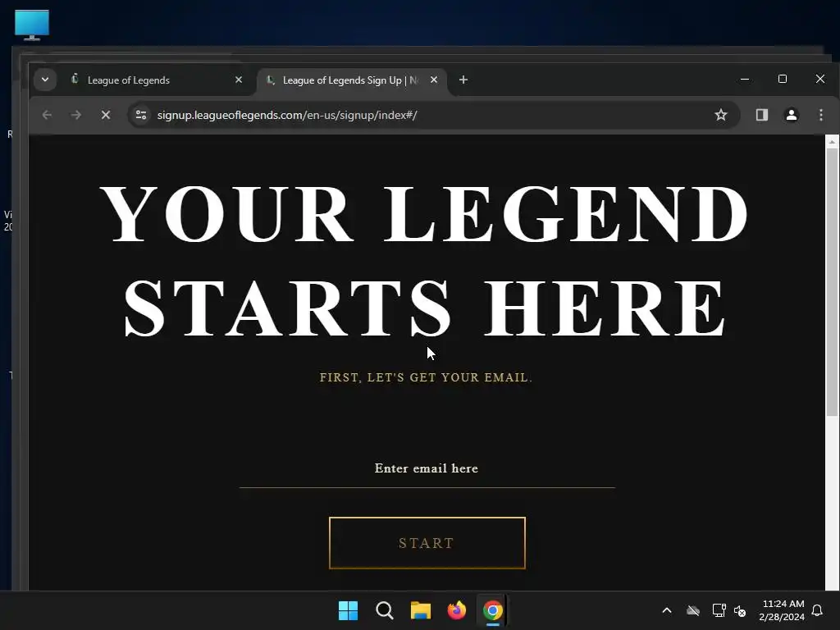Click the scrollbar up arrow
The image size is (840, 630).
click(x=832, y=141)
